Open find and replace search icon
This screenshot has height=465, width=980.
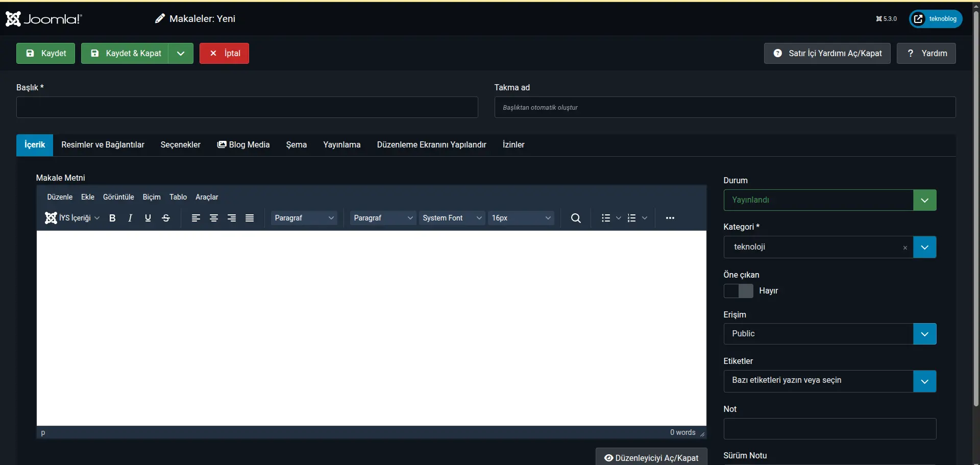pos(576,218)
